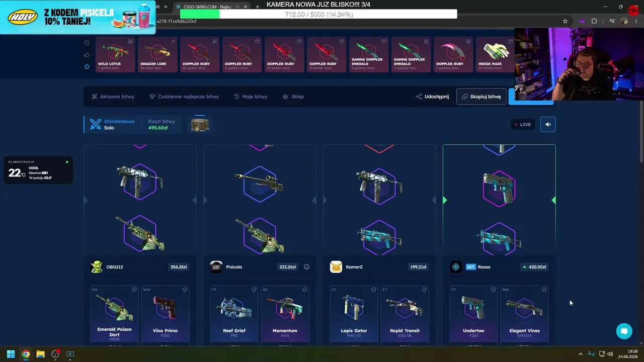Screen dimensions: 644x362
Task: Open the Aktywne bitwy tab
Action: point(113,97)
